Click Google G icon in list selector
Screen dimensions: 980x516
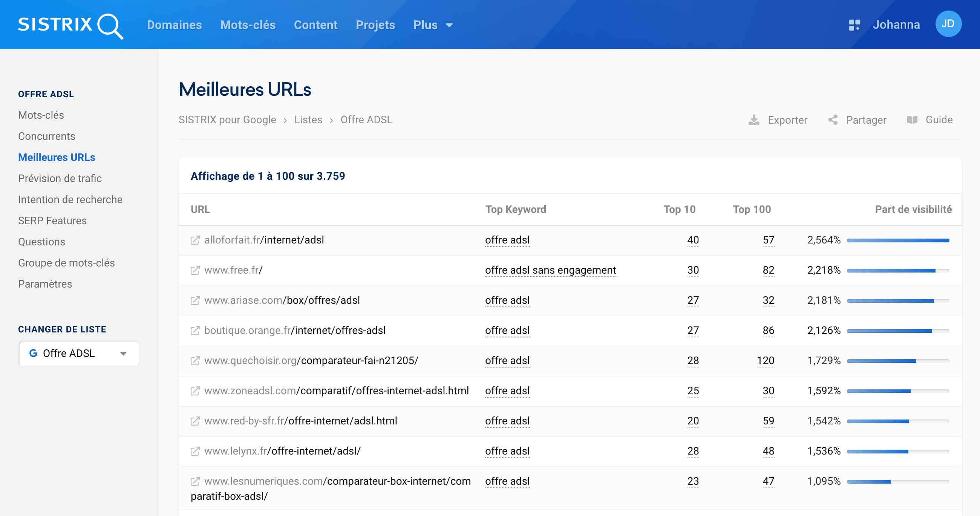pos(34,353)
